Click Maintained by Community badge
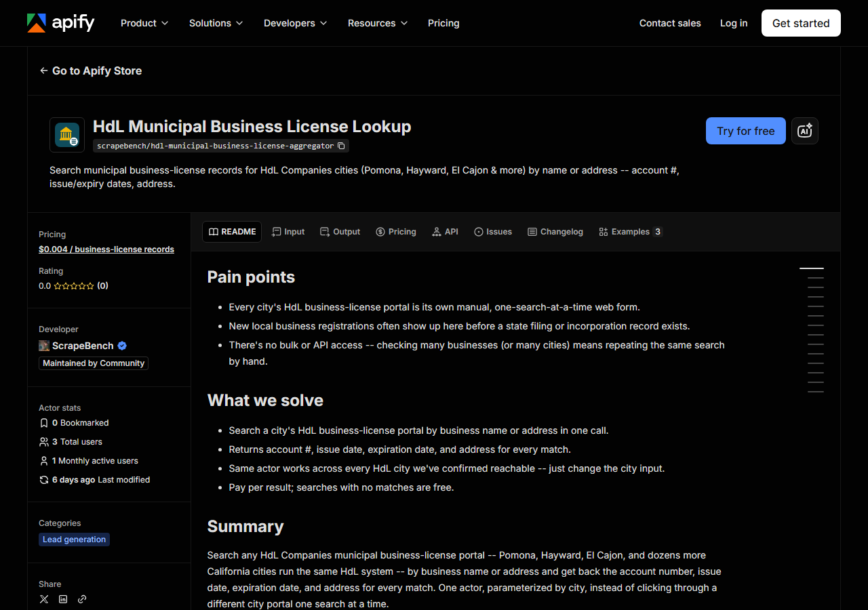868x610 pixels. pyautogui.click(x=94, y=363)
